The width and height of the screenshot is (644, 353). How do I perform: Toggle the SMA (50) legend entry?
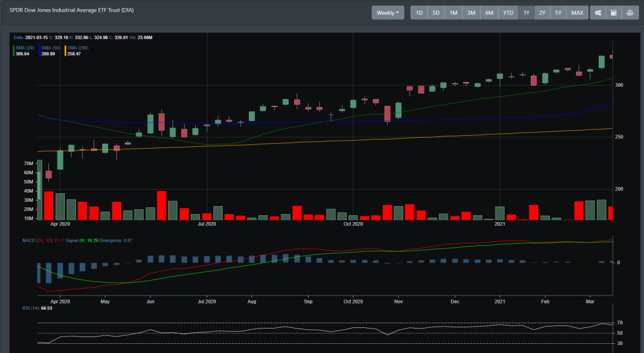50,51
